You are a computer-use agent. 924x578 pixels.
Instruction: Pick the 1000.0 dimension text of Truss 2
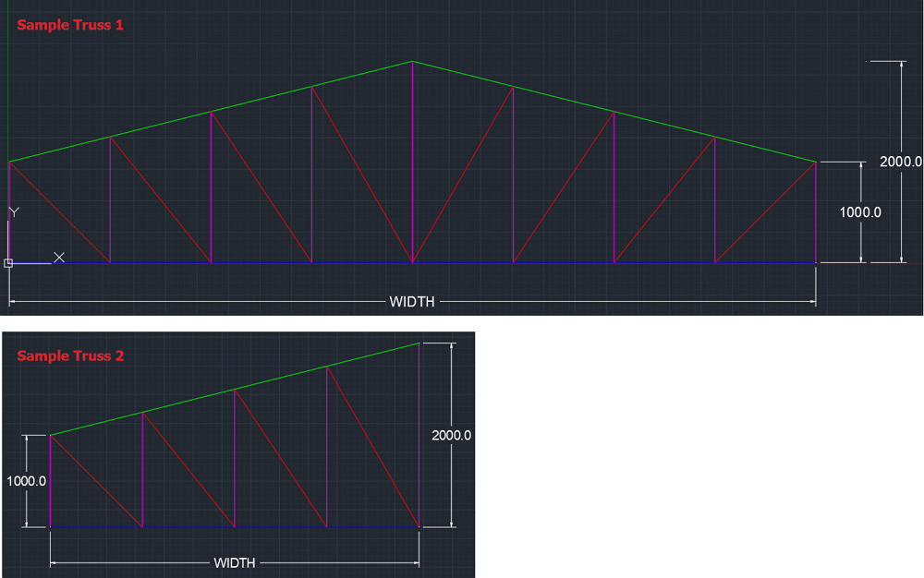click(x=26, y=481)
